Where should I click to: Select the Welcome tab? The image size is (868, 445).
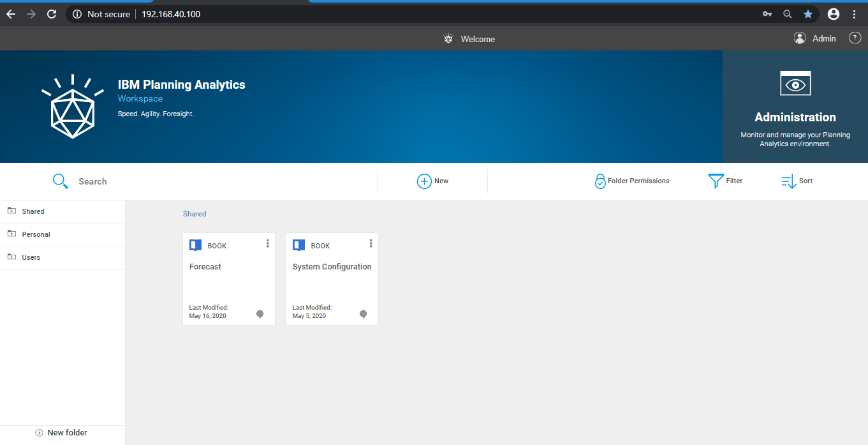tap(478, 39)
